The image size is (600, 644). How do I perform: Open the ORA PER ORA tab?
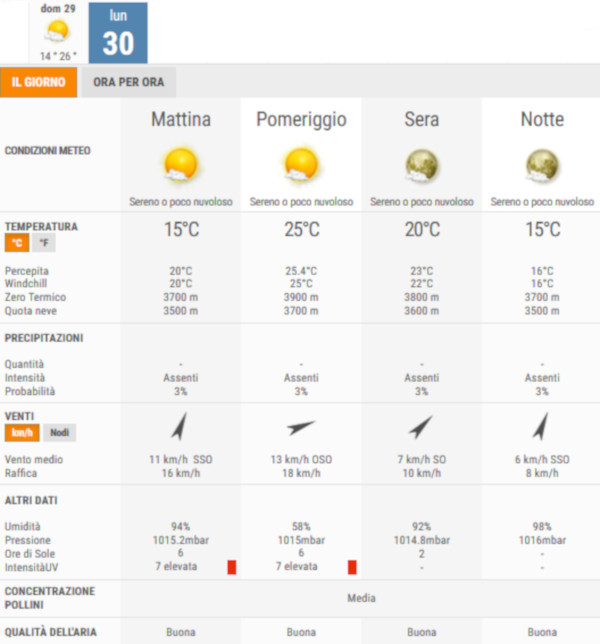pyautogui.click(x=129, y=82)
